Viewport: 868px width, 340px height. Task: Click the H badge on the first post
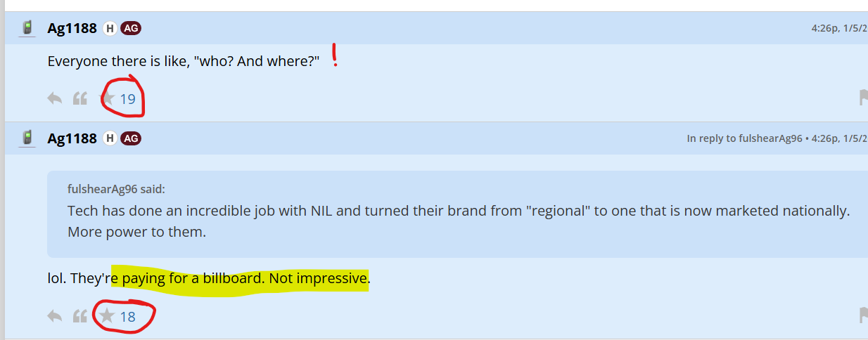pos(110,28)
